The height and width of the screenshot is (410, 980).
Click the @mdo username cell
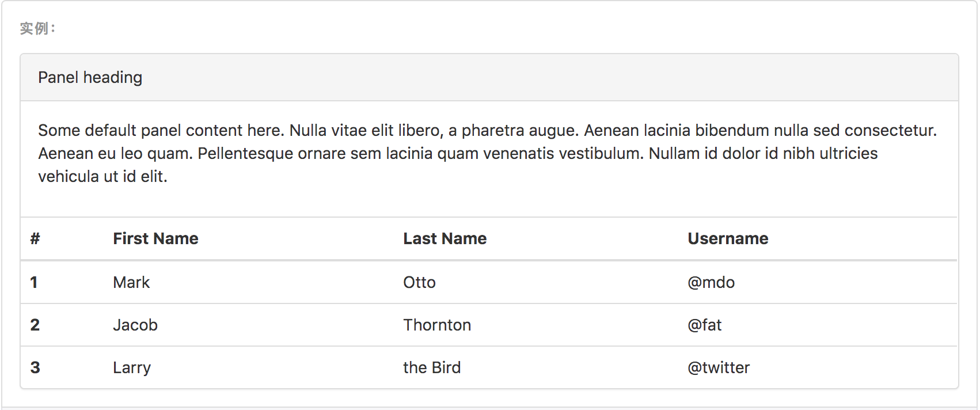tap(711, 282)
